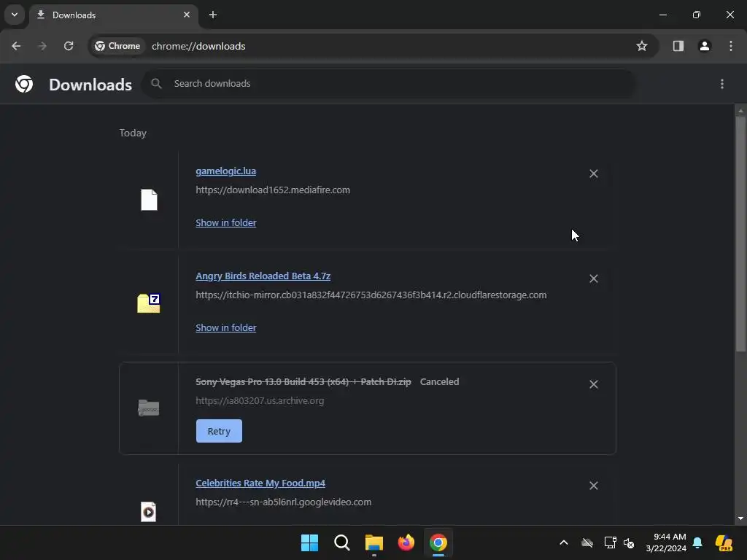
Task: Click the OneDrive cloud tray icon
Action: [x=587, y=542]
